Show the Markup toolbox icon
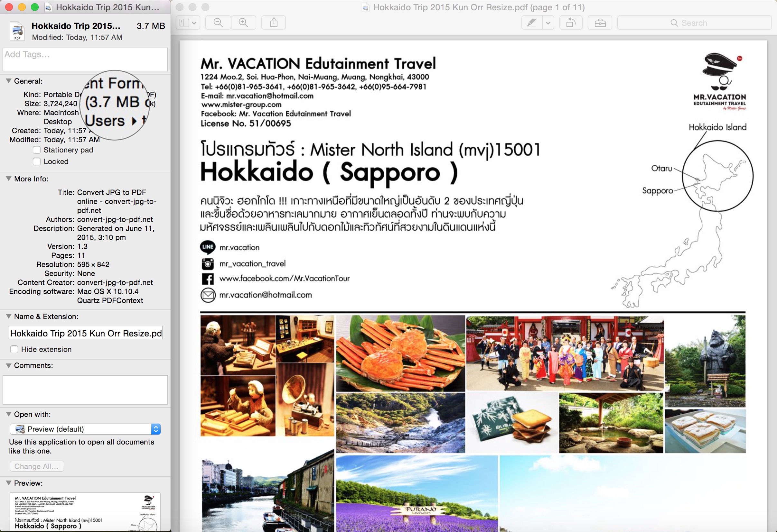 pyautogui.click(x=600, y=23)
